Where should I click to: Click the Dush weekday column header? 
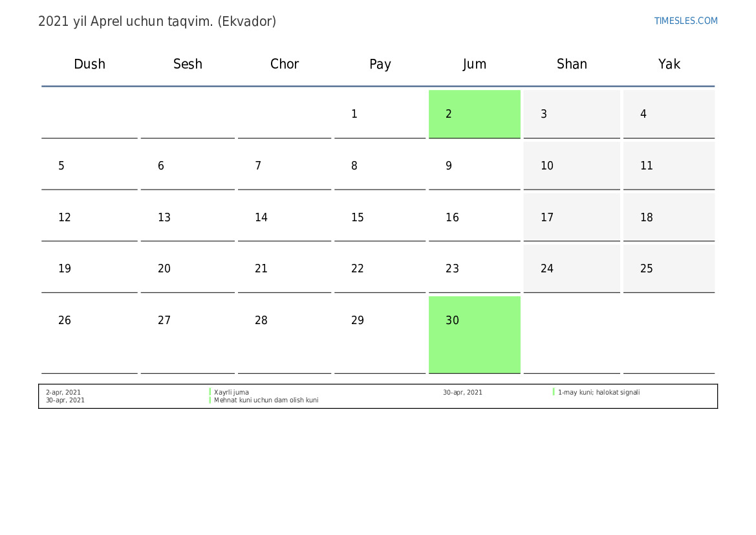(x=89, y=64)
